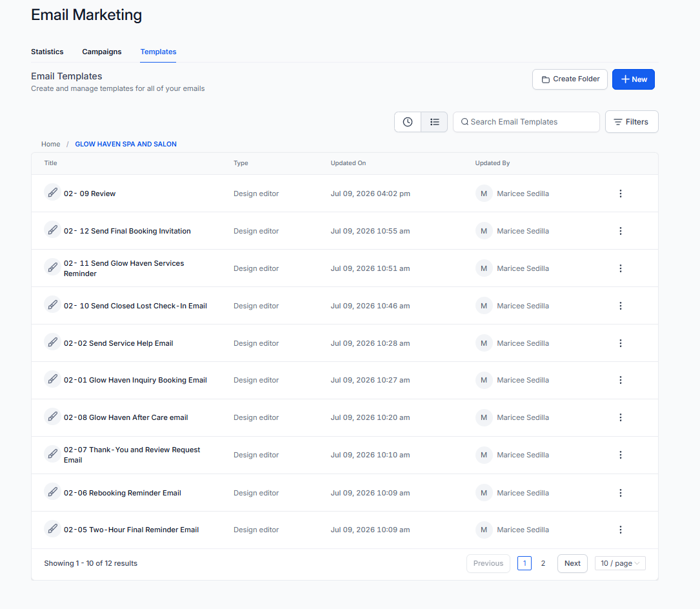Open actions menu for 02-06 Rebooking Reminder Email

[621, 493]
